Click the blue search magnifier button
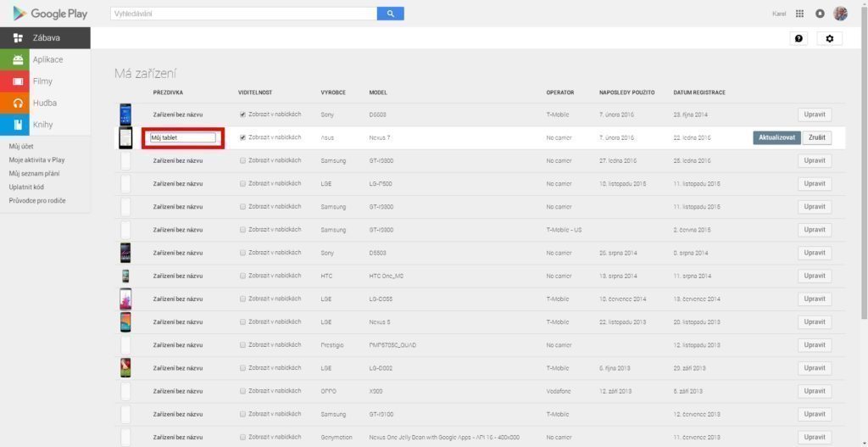Screen dimensions: 868x447 [390, 14]
